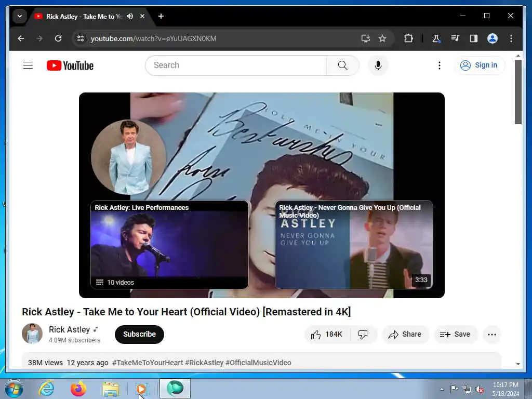Open a new tab with plus button
Image resolution: width=532 pixels, height=399 pixels.
tap(161, 16)
